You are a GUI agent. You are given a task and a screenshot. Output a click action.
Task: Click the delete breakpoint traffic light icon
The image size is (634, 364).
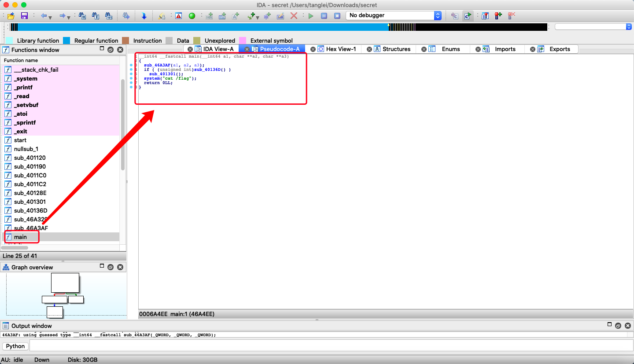pos(511,16)
